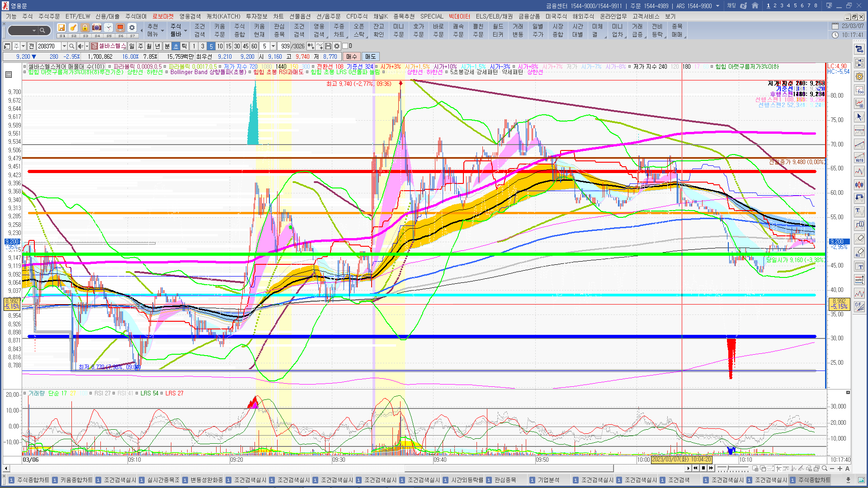Click the lock icon in quick toolbar
Viewport: 868px width, 488px height.
click(85, 28)
